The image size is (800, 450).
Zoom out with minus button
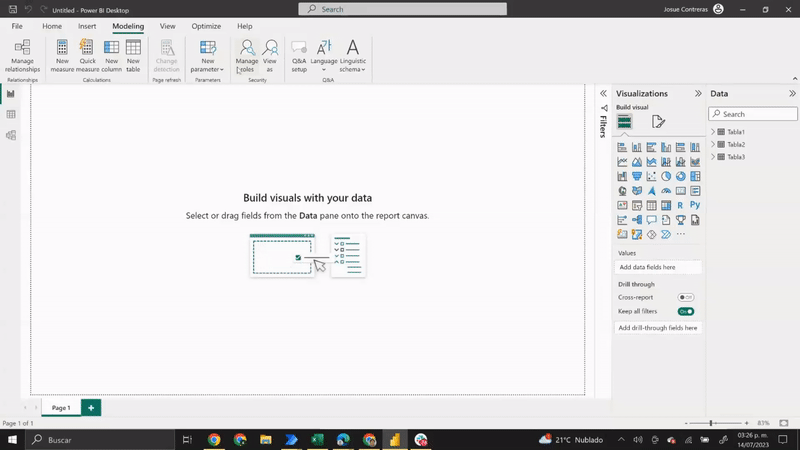tap(686, 423)
